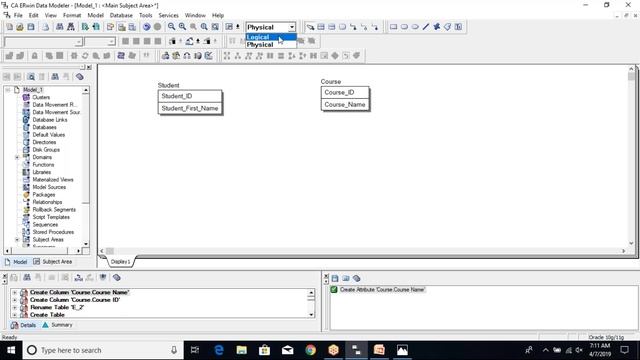Click the binoculars icon in Action Log toolbar
The width and height of the screenshot is (640, 360).
(27, 278)
